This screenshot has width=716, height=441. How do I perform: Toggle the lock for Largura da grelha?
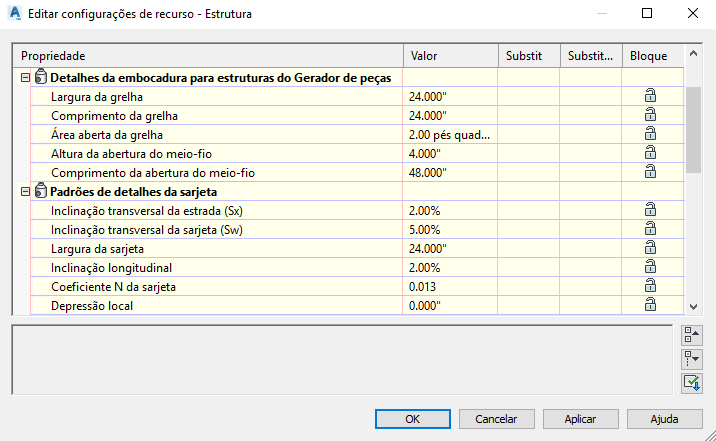pyautogui.click(x=650, y=96)
